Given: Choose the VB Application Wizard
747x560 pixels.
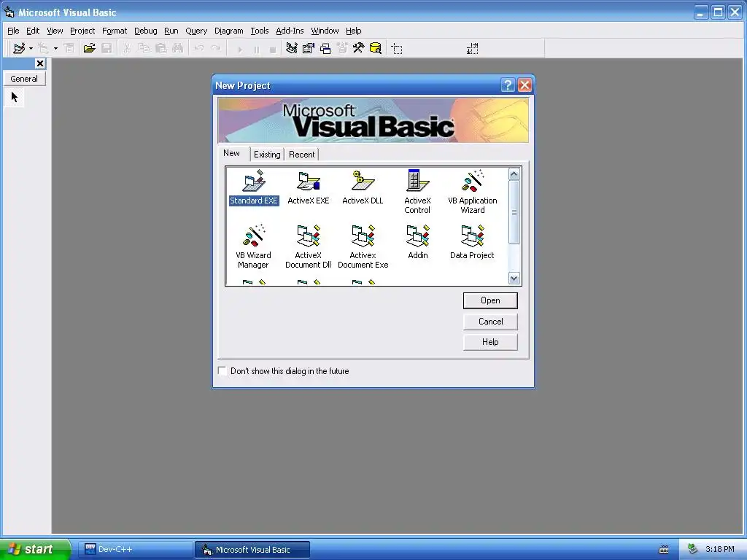Looking at the screenshot, I should [x=472, y=192].
